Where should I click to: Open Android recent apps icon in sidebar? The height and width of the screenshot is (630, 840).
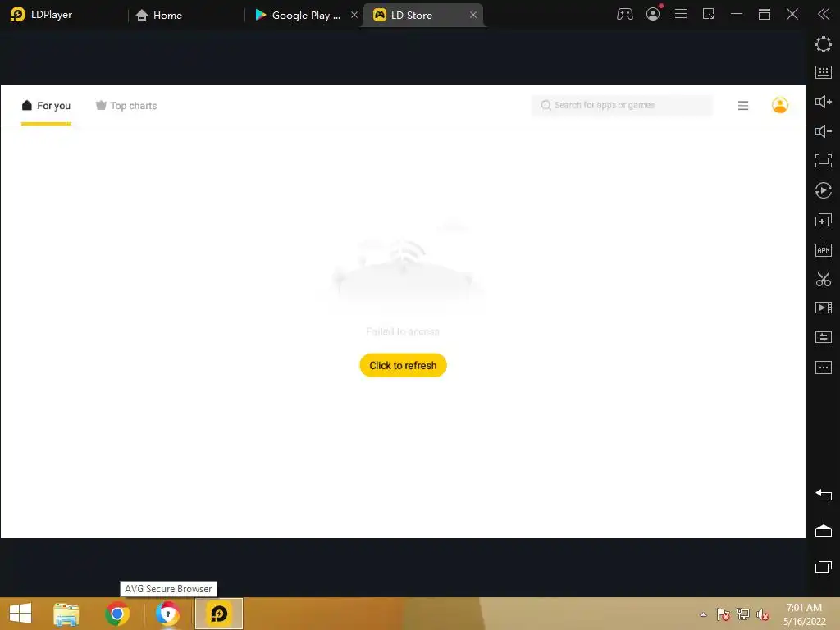(823, 567)
